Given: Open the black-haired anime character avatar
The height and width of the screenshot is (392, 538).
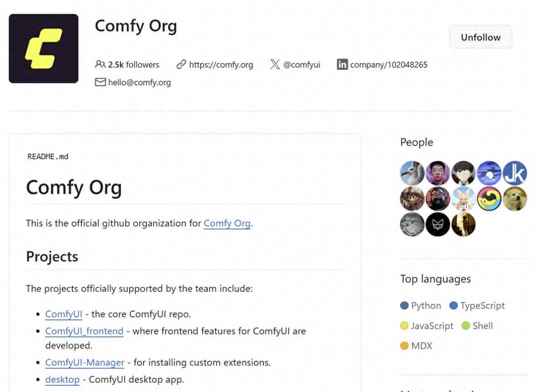Looking at the screenshot, I should click(x=464, y=173).
